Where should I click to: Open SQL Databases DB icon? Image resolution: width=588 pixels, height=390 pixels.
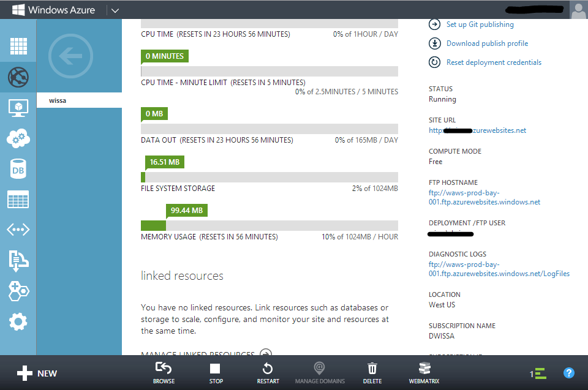tap(18, 169)
